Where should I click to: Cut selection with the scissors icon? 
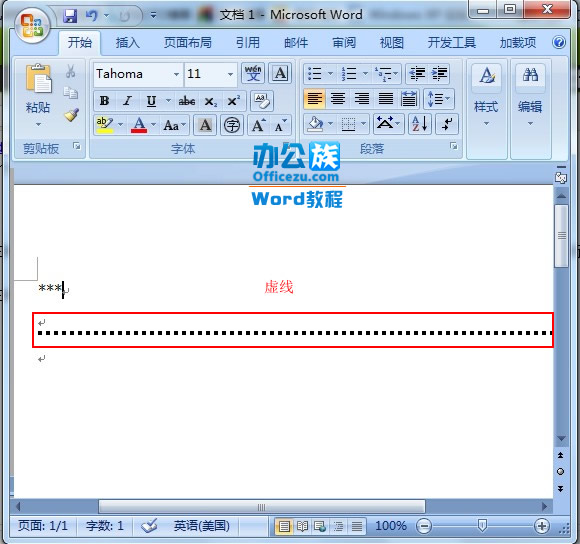point(71,71)
